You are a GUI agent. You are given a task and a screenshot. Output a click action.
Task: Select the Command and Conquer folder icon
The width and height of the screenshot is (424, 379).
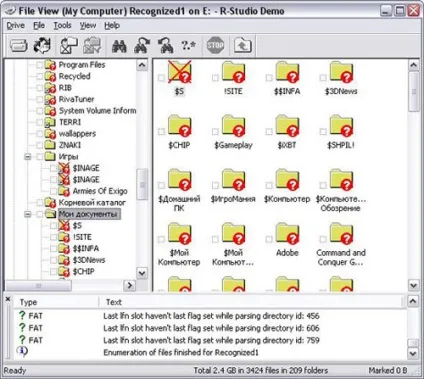pyautogui.click(x=341, y=234)
